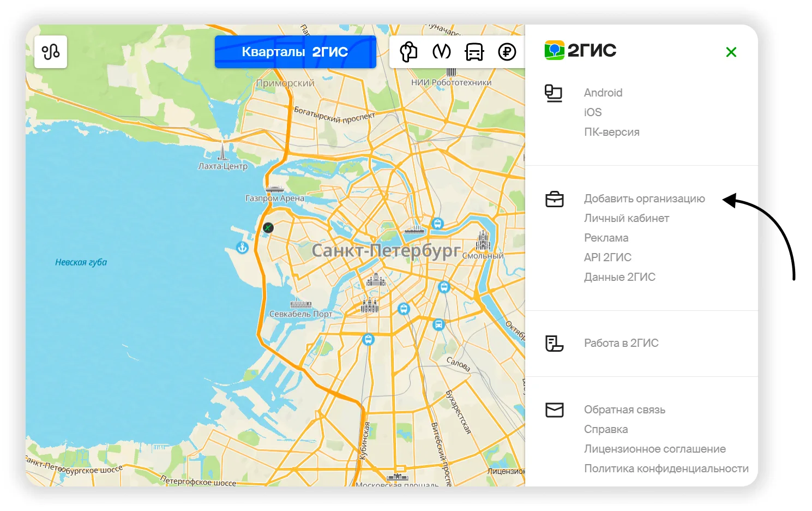Toggle the public transport bus icon
Image resolution: width=812 pixels, height=511 pixels.
click(x=474, y=52)
